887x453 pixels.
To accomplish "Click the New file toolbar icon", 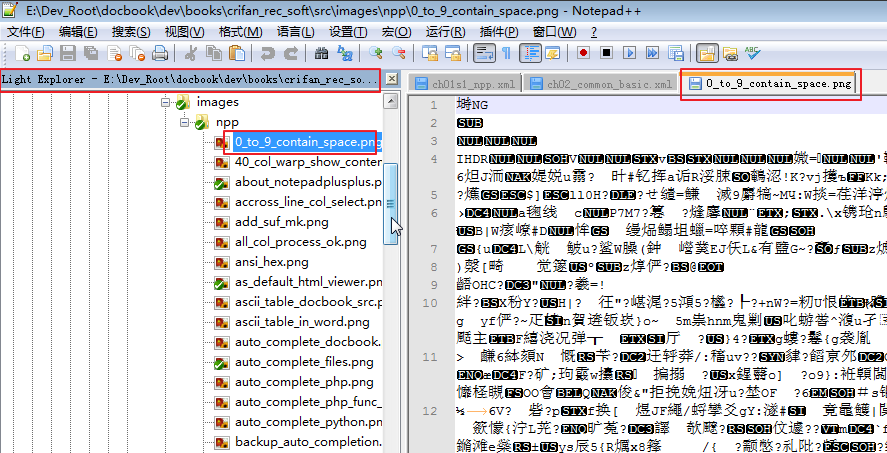I will click(x=22, y=53).
